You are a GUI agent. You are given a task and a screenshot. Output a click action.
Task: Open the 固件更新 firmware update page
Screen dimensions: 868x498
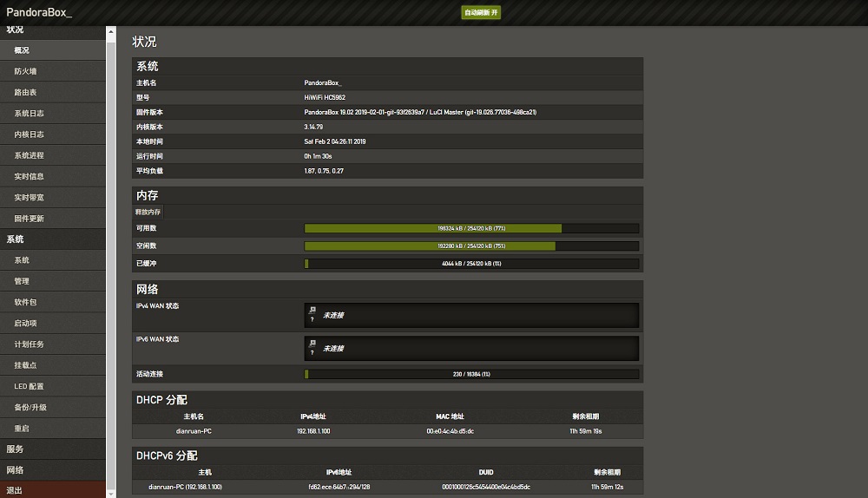click(x=53, y=218)
